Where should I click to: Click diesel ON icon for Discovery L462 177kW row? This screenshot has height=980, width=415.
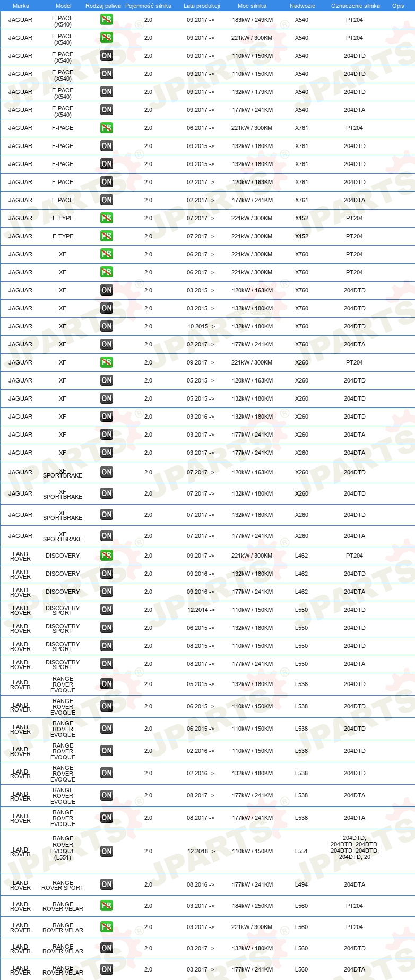coord(107,592)
